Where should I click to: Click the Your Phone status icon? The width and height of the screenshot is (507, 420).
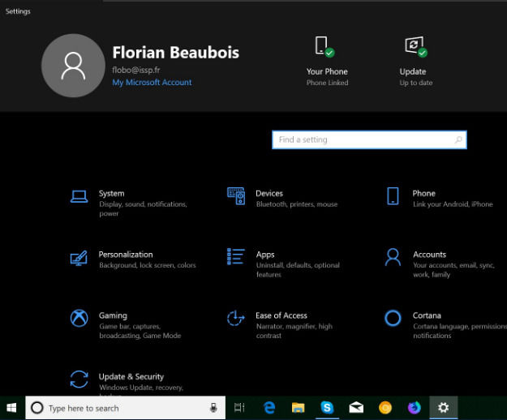[x=324, y=46]
